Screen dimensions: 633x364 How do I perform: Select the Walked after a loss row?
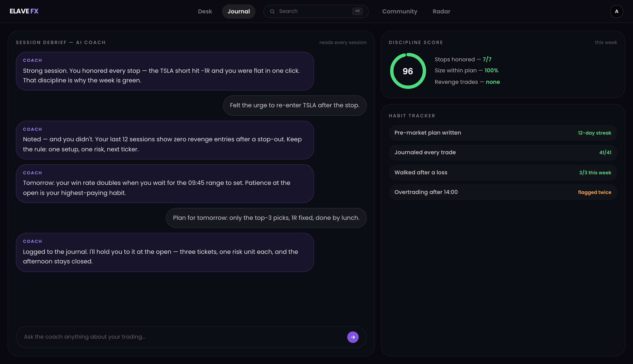pyautogui.click(x=503, y=172)
